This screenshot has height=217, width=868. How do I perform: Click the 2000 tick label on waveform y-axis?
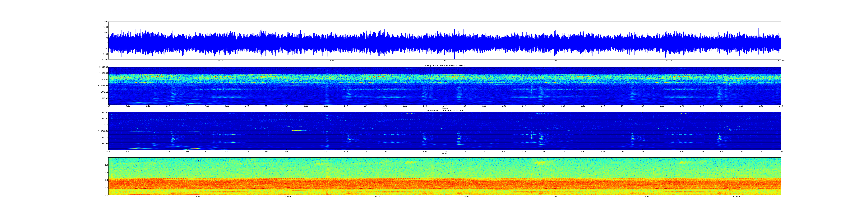pyautogui.click(x=105, y=22)
